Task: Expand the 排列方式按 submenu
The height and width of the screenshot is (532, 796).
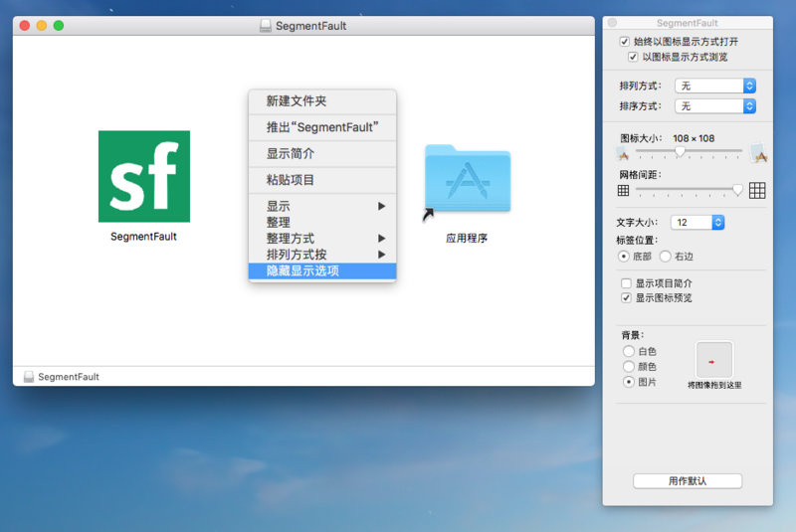Action: tap(322, 255)
